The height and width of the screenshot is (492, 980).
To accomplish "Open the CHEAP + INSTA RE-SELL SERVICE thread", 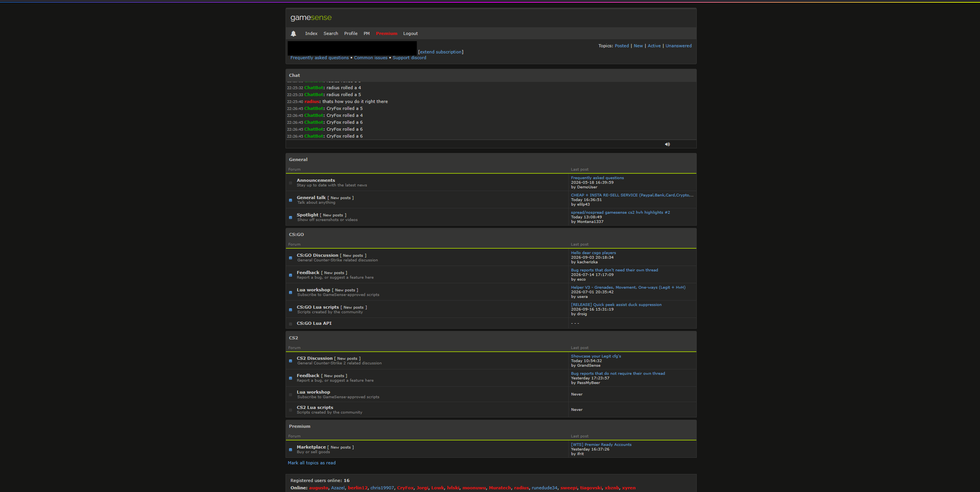I will click(632, 195).
